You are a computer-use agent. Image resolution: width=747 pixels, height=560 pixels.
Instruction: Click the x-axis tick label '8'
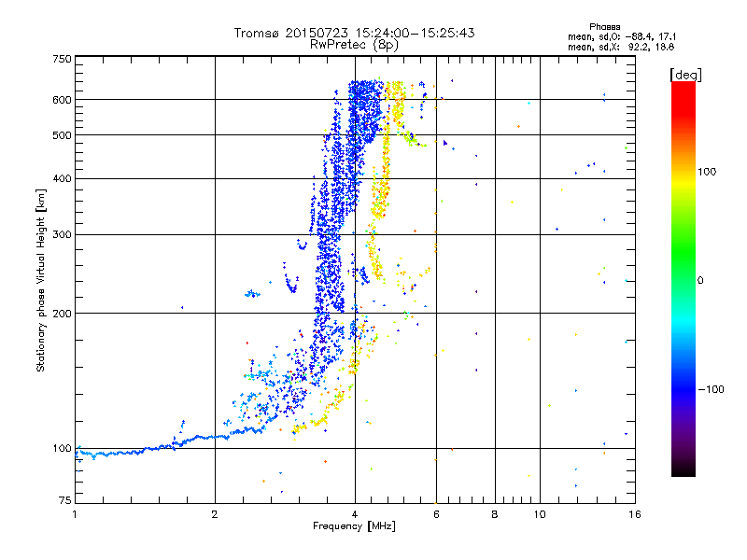tap(495, 514)
